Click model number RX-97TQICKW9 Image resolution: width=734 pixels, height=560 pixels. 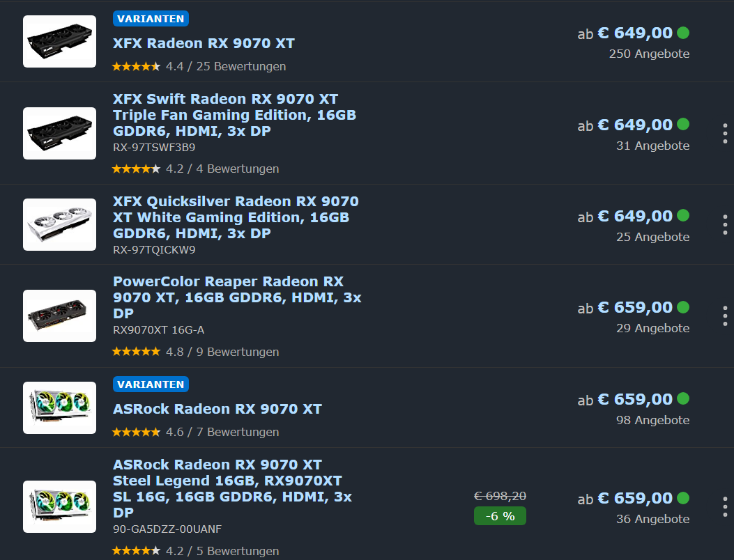154,250
